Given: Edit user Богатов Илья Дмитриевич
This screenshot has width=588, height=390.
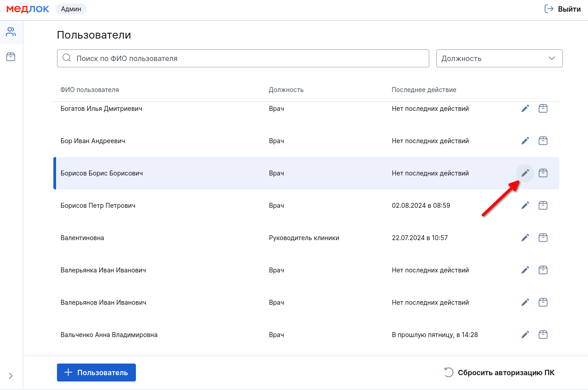Looking at the screenshot, I should pos(525,109).
